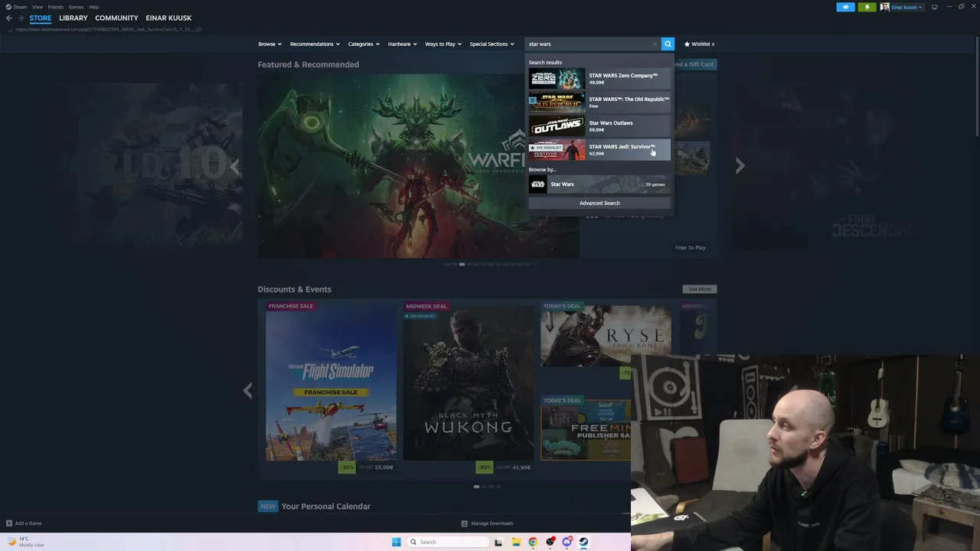Click the Featured & Recommended heading

[308, 65]
